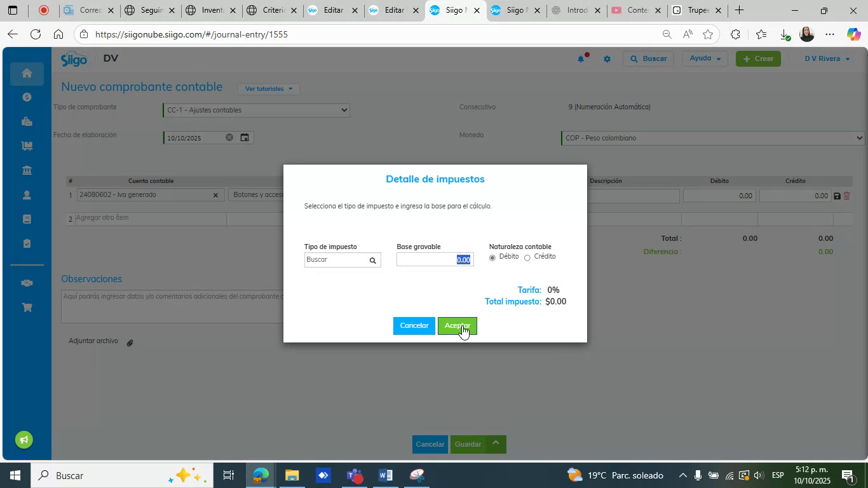Click Cancelar in the tax dialog
Viewport: 868px width, 488px height.
pos(414,326)
